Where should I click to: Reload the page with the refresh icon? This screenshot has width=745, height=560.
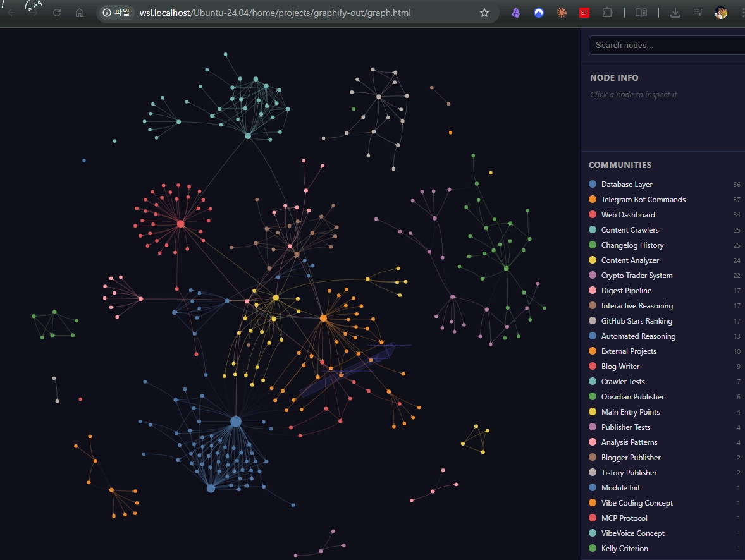pyautogui.click(x=57, y=13)
